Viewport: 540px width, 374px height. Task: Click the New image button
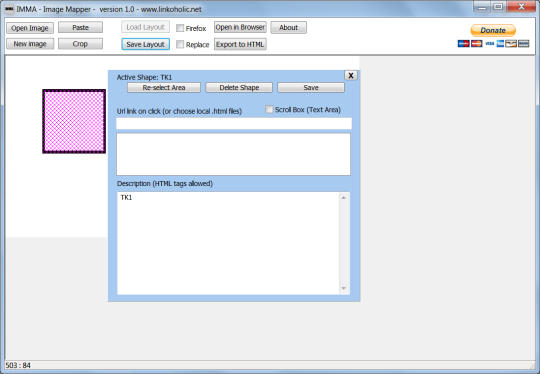[x=30, y=44]
